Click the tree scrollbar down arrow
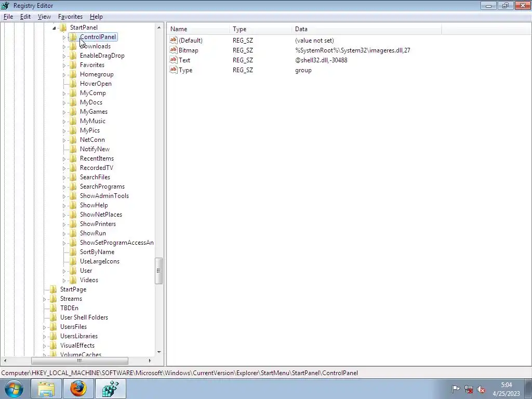Image resolution: width=532 pixels, height=399 pixels. pyautogui.click(x=159, y=353)
